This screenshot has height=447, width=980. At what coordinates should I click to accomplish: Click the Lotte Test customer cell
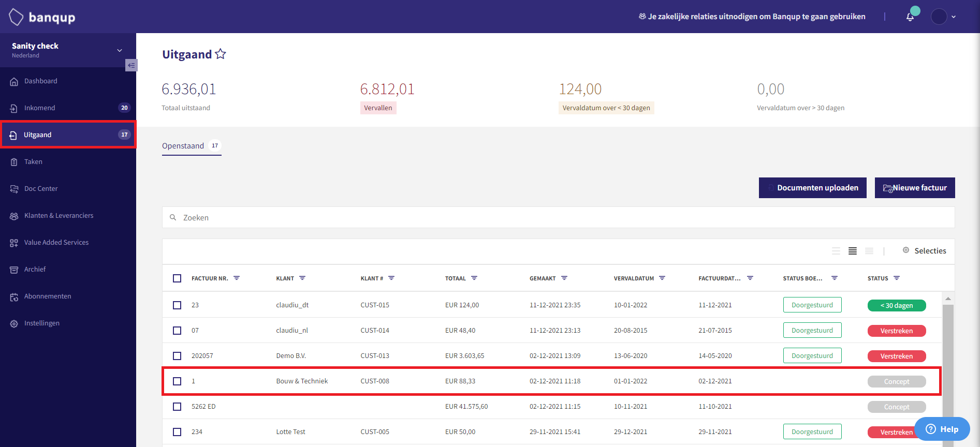[290, 432]
